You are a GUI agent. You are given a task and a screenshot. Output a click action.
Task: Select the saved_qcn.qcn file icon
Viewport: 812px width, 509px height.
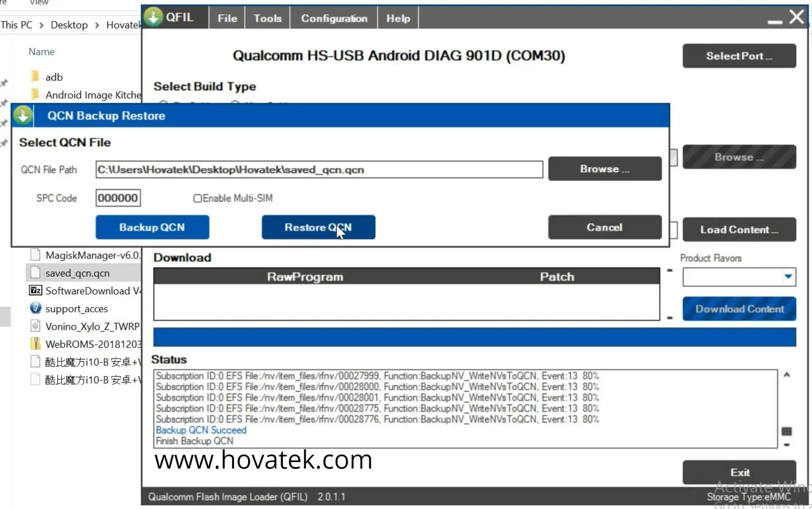coord(36,272)
